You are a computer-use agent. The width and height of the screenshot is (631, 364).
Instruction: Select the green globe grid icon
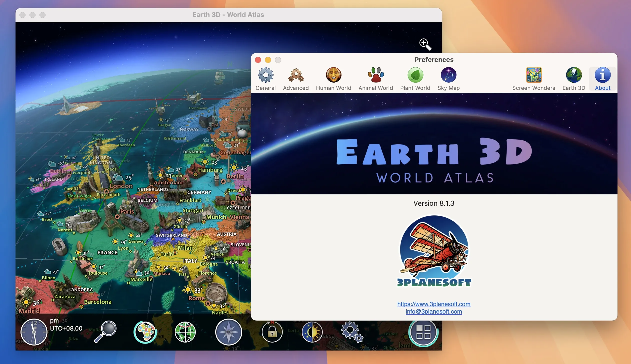tap(185, 332)
